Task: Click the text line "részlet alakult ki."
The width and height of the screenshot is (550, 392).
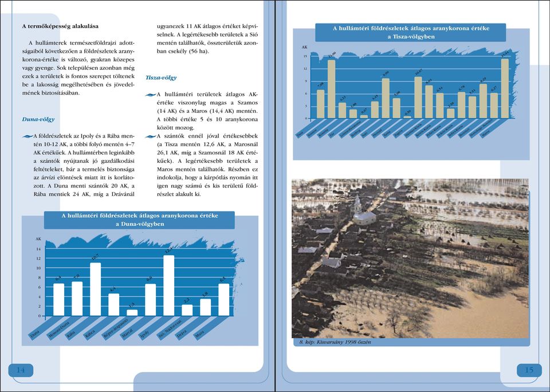Action: point(179,194)
